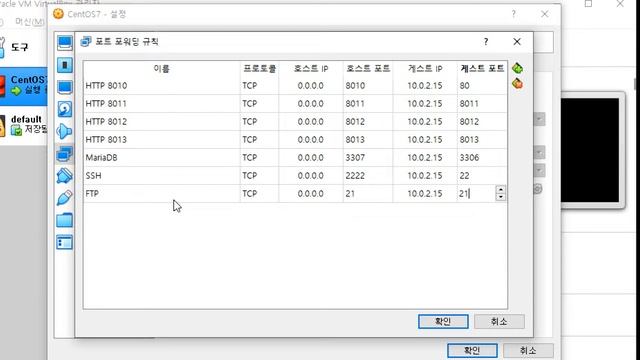Close the CentOS7 settings window
This screenshot has height=360, width=640.
point(544,14)
